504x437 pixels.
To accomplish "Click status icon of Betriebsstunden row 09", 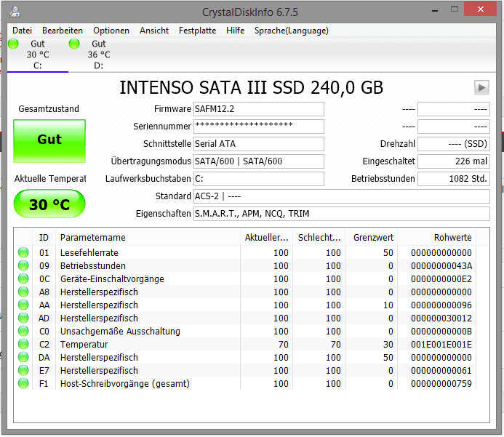I will (x=23, y=265).
